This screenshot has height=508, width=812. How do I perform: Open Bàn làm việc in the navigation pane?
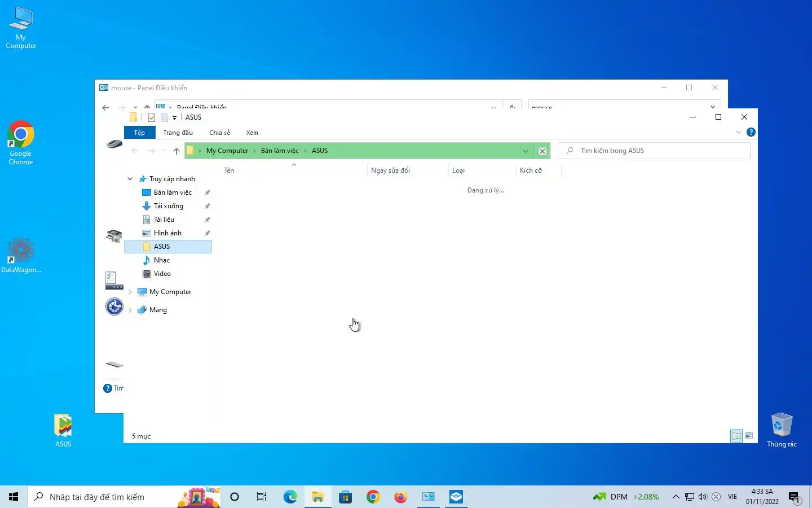click(x=173, y=192)
